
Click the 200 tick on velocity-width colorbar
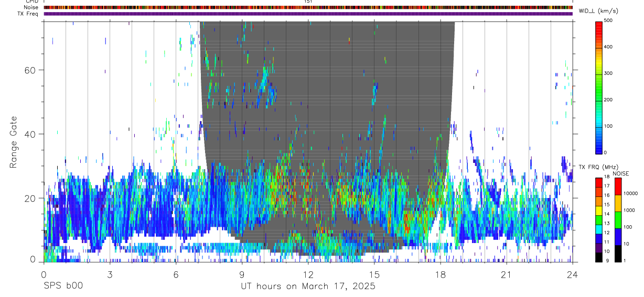coord(608,100)
